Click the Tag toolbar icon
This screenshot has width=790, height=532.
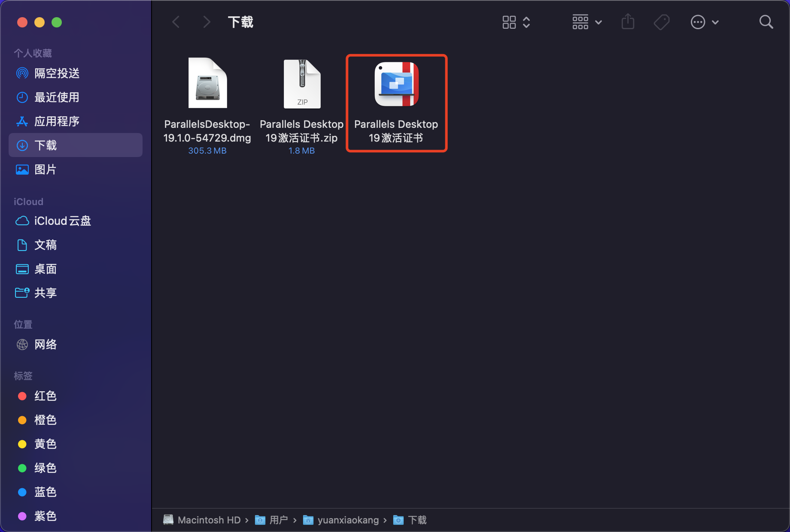(x=662, y=22)
